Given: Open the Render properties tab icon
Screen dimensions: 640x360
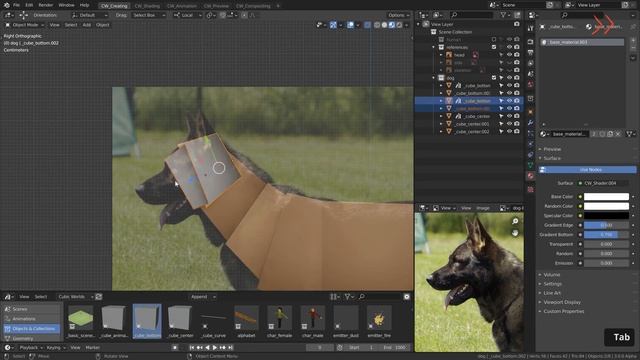Looking at the screenshot, I should pyautogui.click(x=530, y=42).
